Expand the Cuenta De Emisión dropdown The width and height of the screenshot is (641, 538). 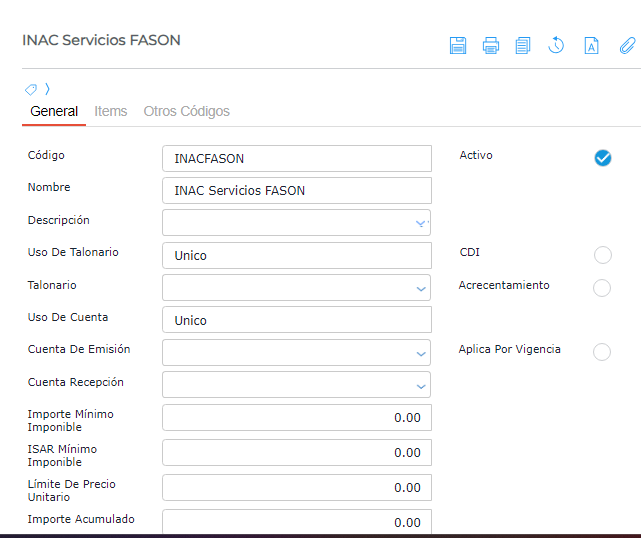click(421, 353)
